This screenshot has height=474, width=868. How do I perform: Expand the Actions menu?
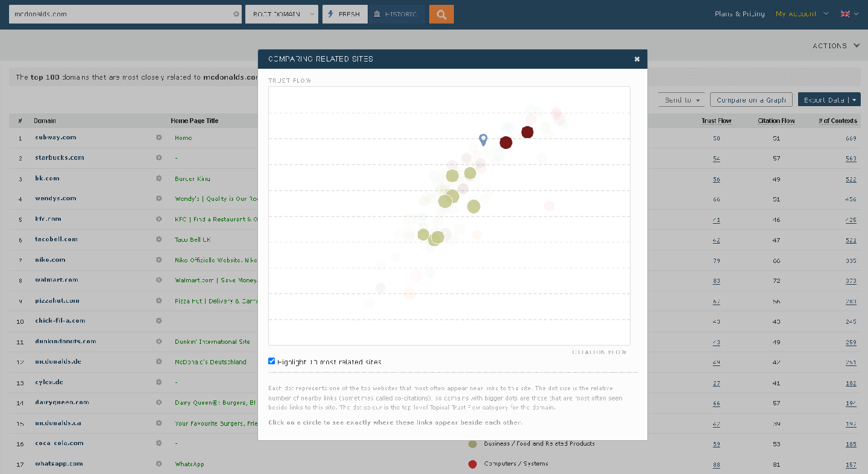click(836, 46)
